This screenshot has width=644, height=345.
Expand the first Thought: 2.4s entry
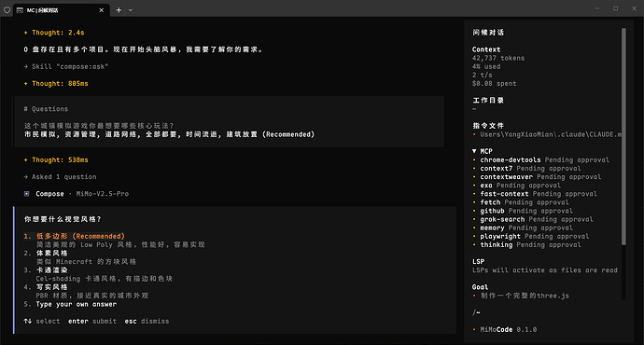[54, 33]
